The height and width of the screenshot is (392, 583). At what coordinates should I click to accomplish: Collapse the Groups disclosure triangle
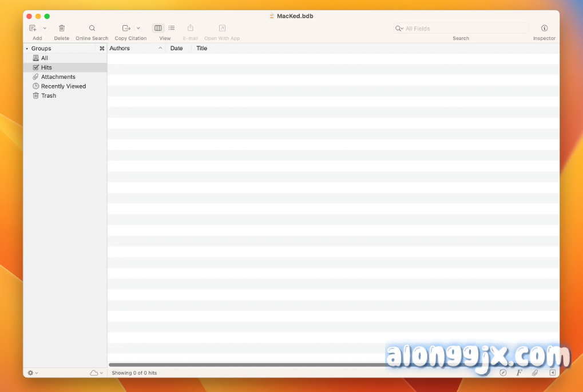coord(27,49)
